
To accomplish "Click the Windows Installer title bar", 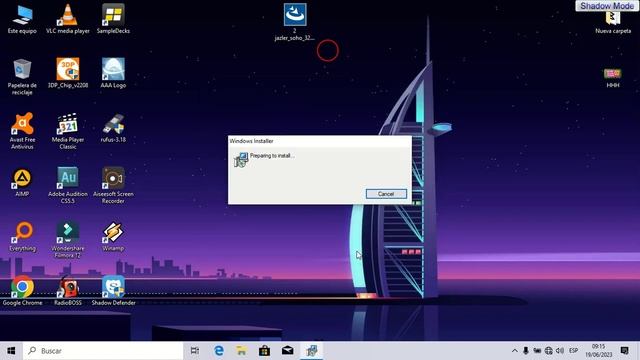I will point(320,141).
